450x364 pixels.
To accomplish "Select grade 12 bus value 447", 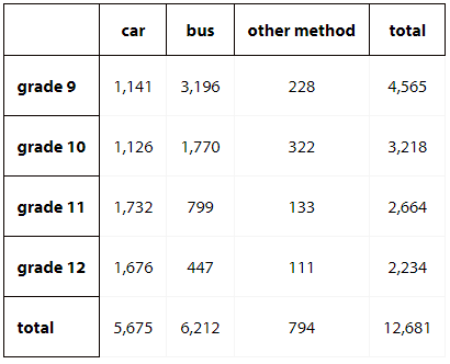I will pyautogui.click(x=200, y=267).
